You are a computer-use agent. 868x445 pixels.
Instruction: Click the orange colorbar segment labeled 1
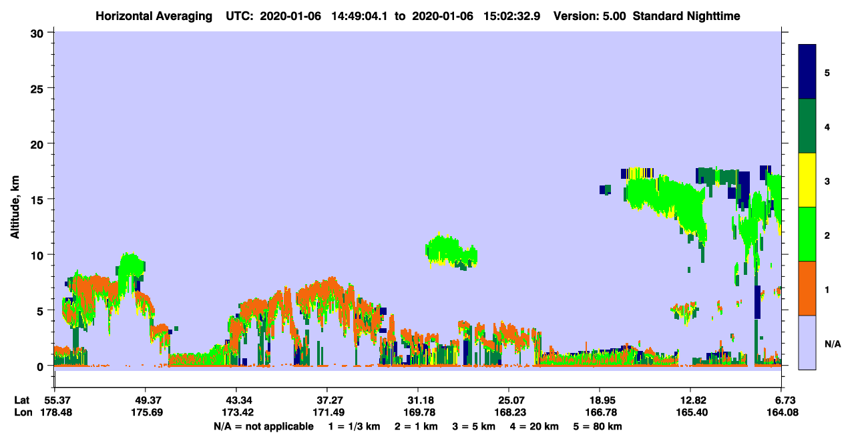pyautogui.click(x=807, y=288)
